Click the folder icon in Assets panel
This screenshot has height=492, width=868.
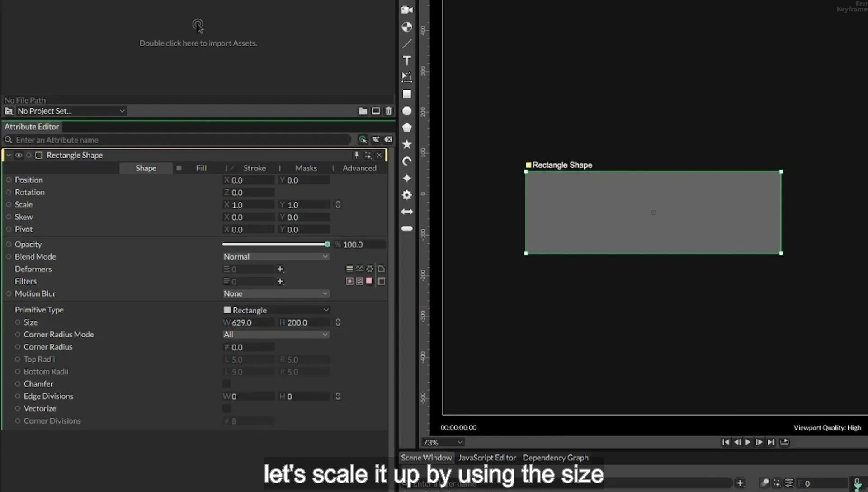363,111
